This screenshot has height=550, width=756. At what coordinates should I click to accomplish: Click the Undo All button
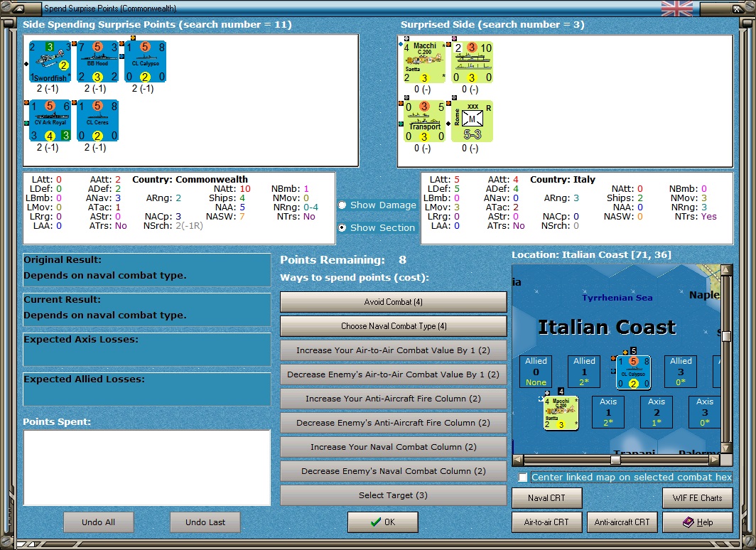pyautogui.click(x=98, y=522)
